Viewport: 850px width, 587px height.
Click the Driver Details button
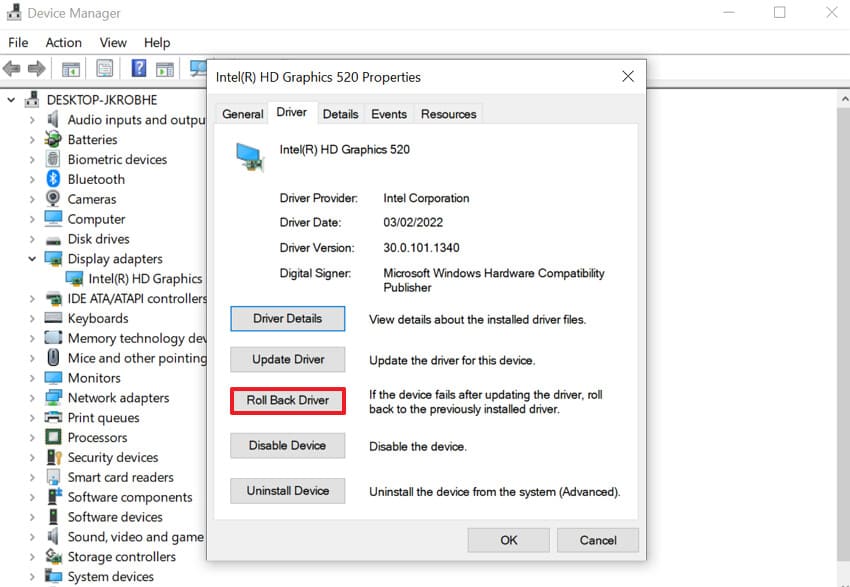(287, 319)
